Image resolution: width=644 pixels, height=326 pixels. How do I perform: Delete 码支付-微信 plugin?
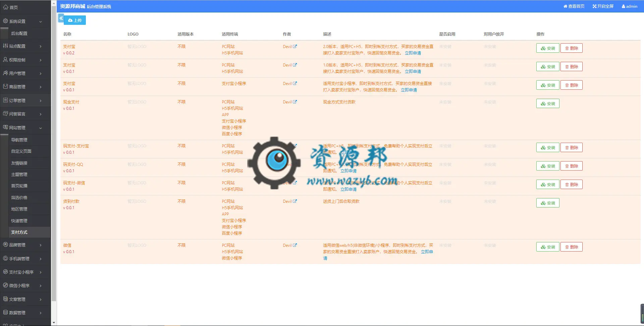click(x=572, y=184)
